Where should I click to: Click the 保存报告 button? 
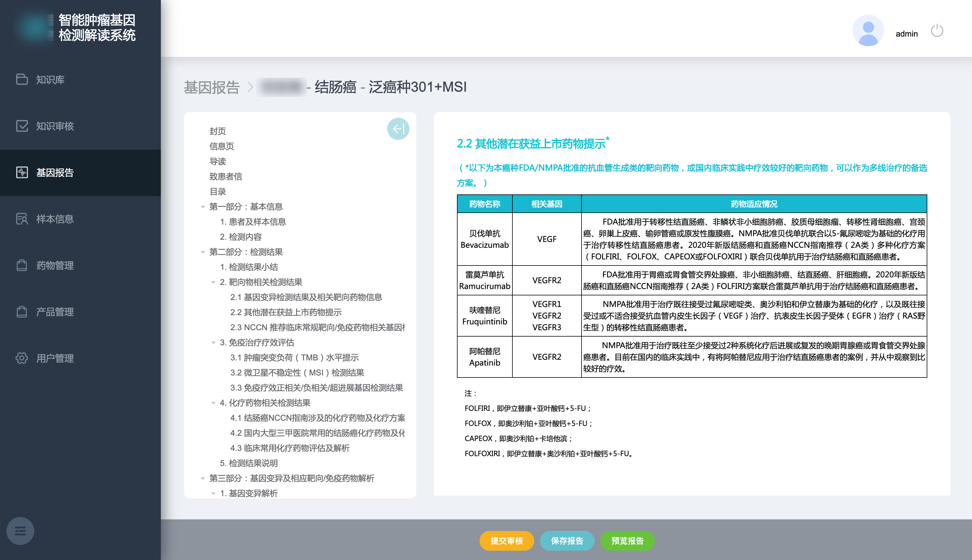(x=567, y=541)
